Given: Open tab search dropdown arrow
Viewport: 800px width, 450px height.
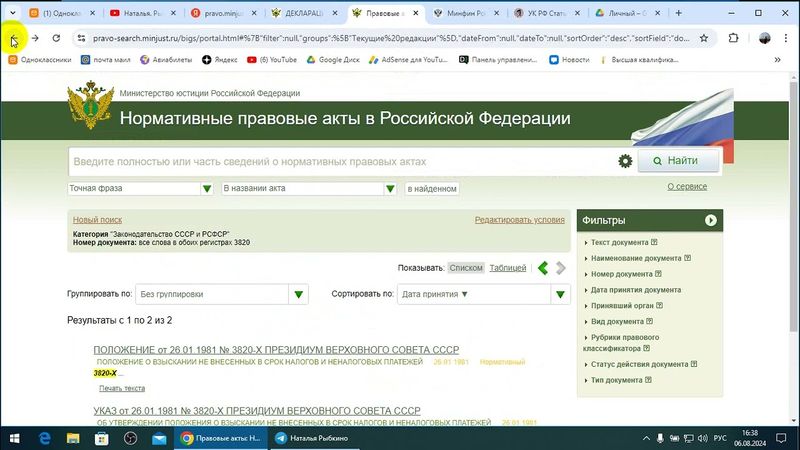Looking at the screenshot, I should coord(13,13).
